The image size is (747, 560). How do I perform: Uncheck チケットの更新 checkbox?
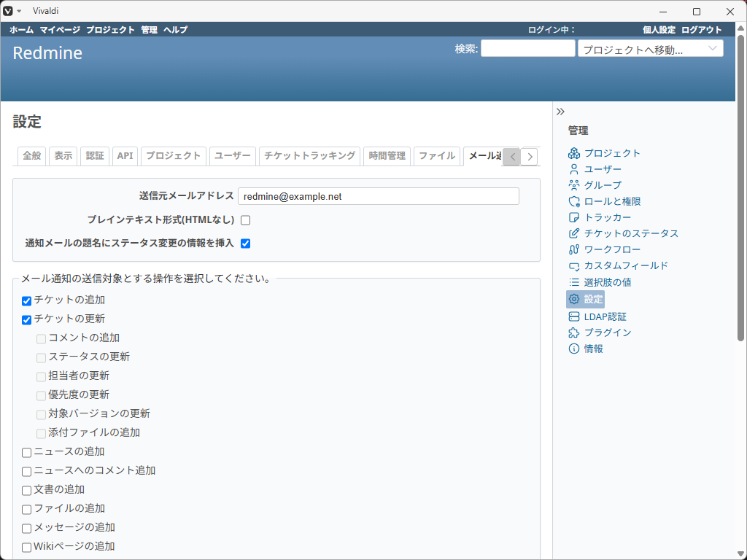pyautogui.click(x=27, y=320)
